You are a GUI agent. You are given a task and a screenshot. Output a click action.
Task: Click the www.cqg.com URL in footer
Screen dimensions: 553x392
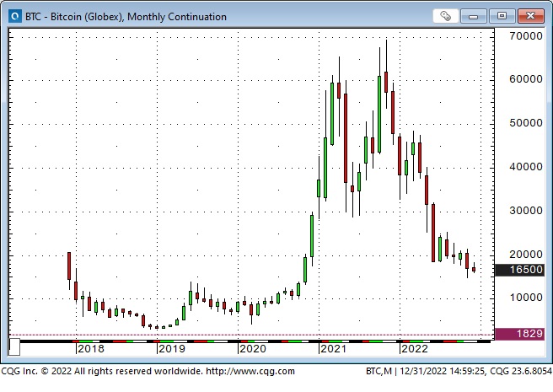[250, 371]
